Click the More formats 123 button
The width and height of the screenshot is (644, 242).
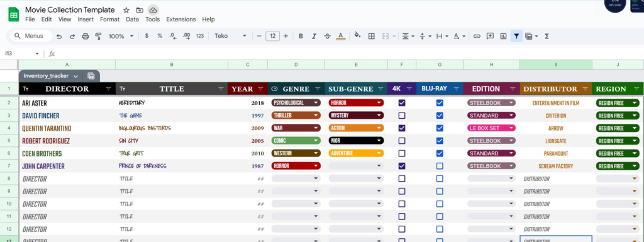click(199, 36)
